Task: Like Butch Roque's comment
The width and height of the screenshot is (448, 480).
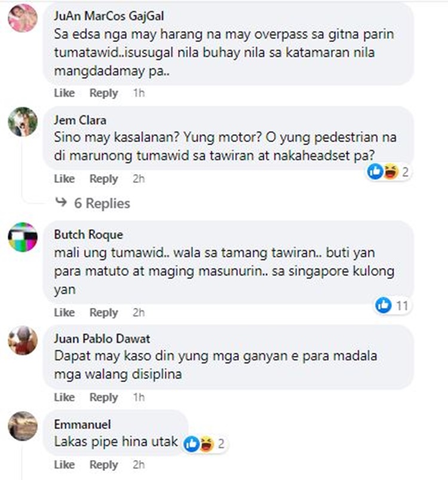Action: (65, 312)
